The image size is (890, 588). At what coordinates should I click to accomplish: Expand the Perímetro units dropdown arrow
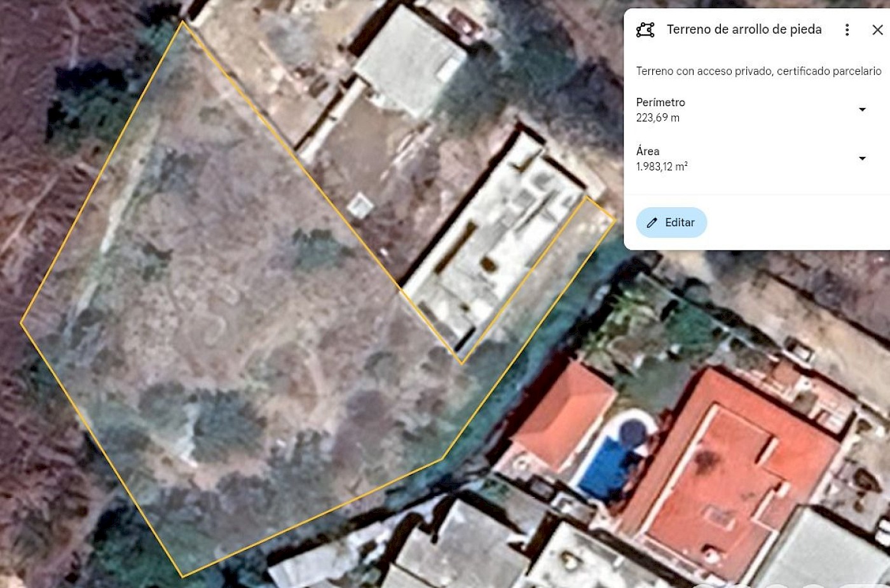tap(862, 109)
